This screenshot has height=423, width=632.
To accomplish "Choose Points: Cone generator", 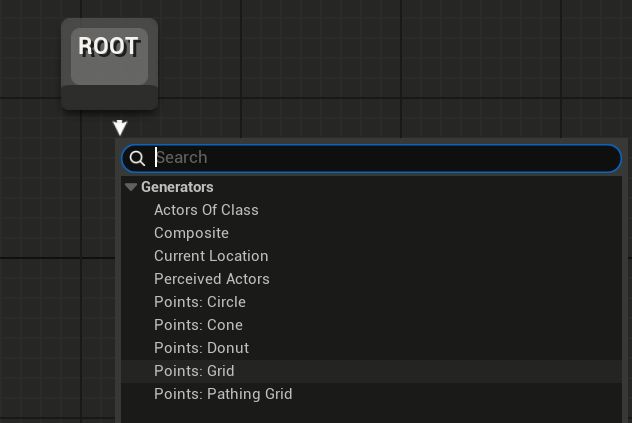I will [x=198, y=325].
